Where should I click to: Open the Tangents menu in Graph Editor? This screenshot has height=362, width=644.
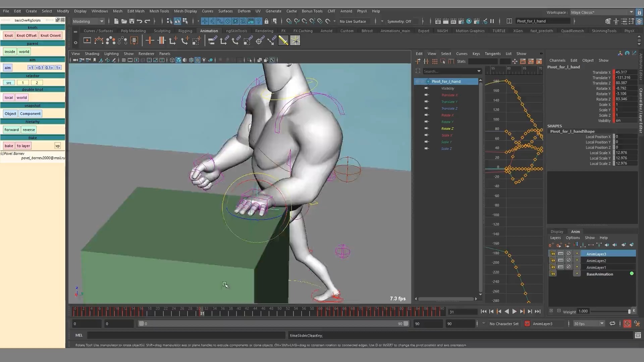coord(492,54)
